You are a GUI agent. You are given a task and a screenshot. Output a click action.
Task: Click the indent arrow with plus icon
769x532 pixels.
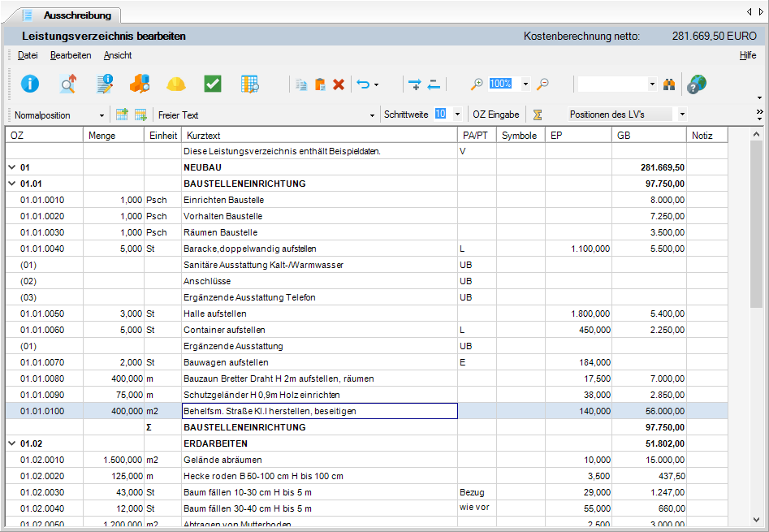(x=414, y=84)
